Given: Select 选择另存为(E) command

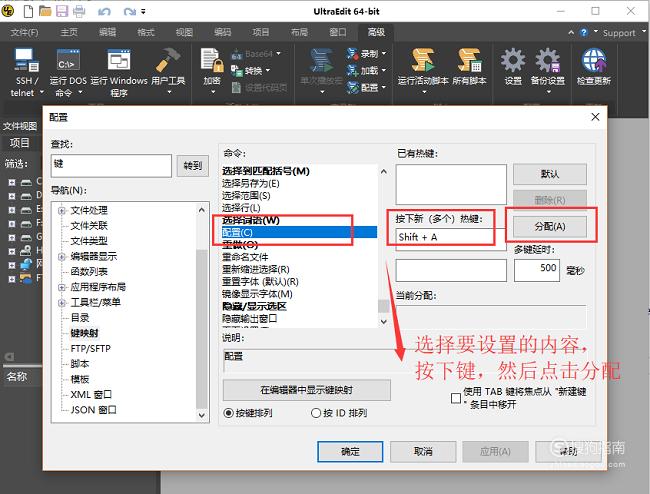Looking at the screenshot, I should (251, 183).
